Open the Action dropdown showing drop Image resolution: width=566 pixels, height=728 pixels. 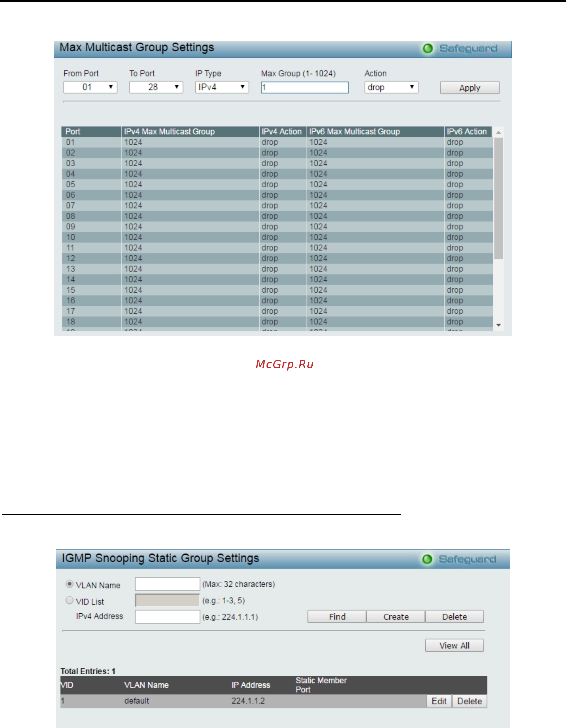tap(391, 87)
